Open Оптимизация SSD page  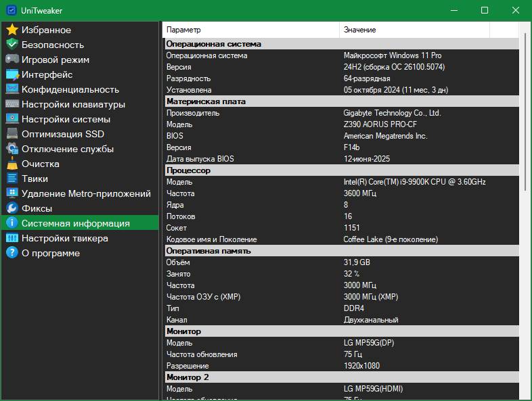point(80,135)
